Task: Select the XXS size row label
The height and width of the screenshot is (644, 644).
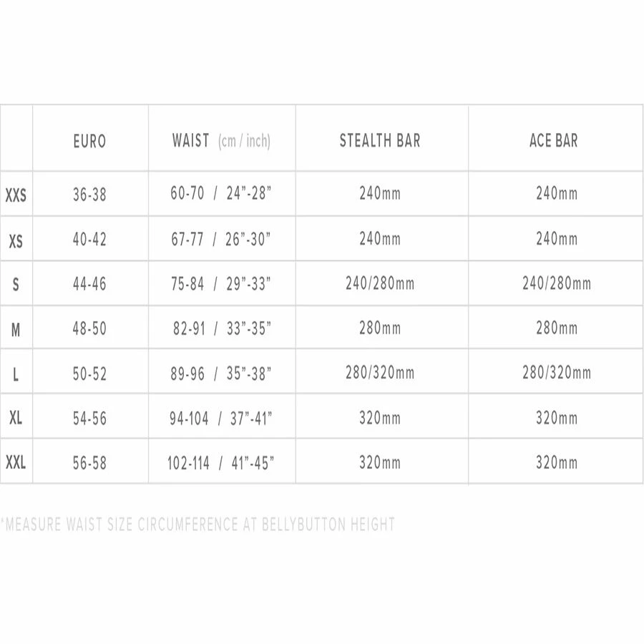Action: pyautogui.click(x=16, y=195)
